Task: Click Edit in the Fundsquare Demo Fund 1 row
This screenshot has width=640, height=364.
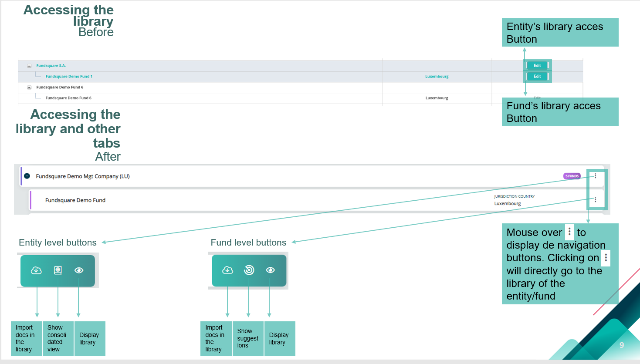Action: 537,76
